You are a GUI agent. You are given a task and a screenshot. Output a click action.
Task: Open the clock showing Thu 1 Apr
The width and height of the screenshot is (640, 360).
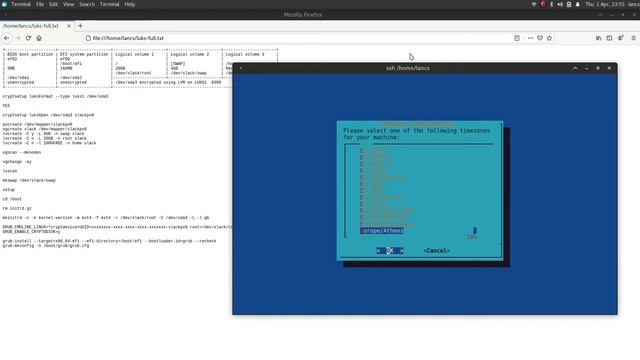tap(605, 4)
